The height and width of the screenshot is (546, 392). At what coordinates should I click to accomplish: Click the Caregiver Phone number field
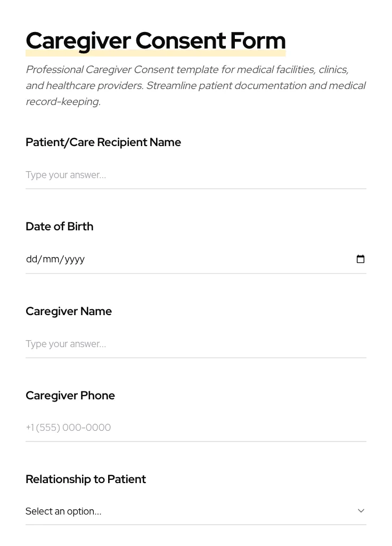[196, 427]
